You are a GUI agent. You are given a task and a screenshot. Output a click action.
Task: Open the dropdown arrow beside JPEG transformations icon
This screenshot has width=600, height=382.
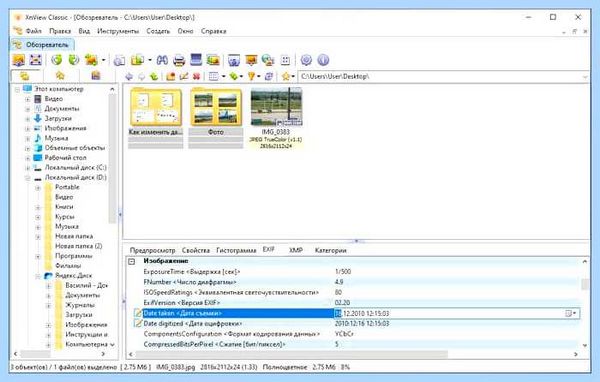click(103, 60)
